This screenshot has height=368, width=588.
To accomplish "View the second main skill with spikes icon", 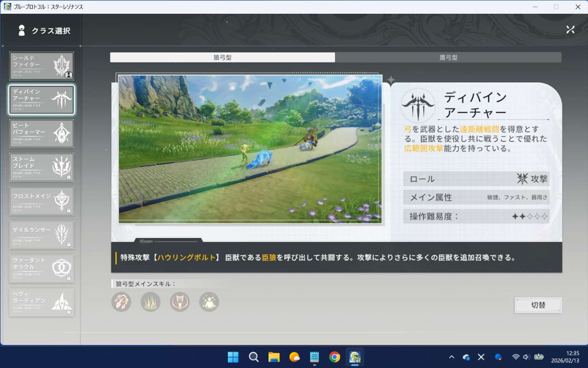I will [x=151, y=302].
